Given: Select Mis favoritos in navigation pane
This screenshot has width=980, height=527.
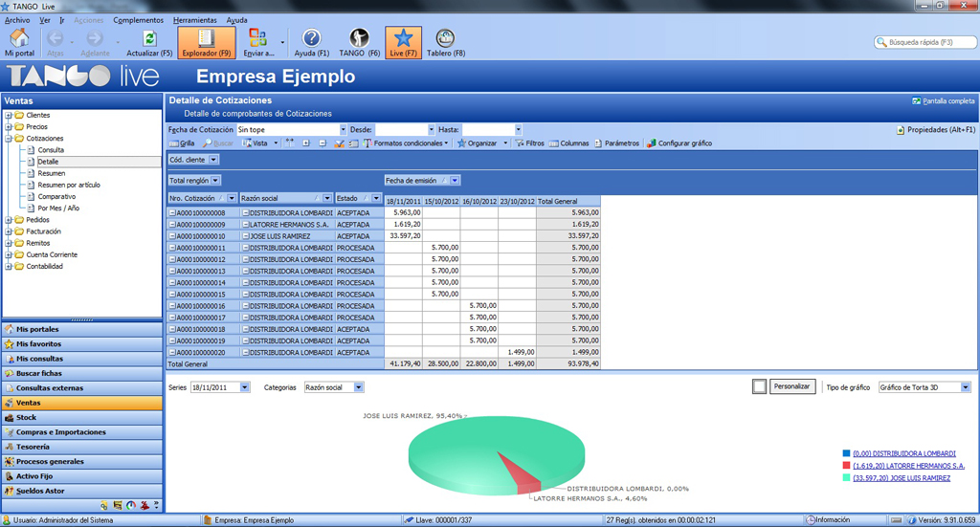Looking at the screenshot, I should tap(82, 344).
